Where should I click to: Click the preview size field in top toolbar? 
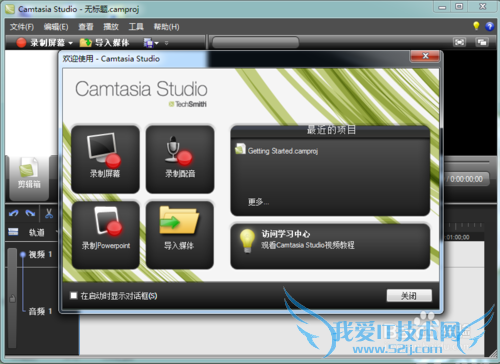(x=256, y=43)
